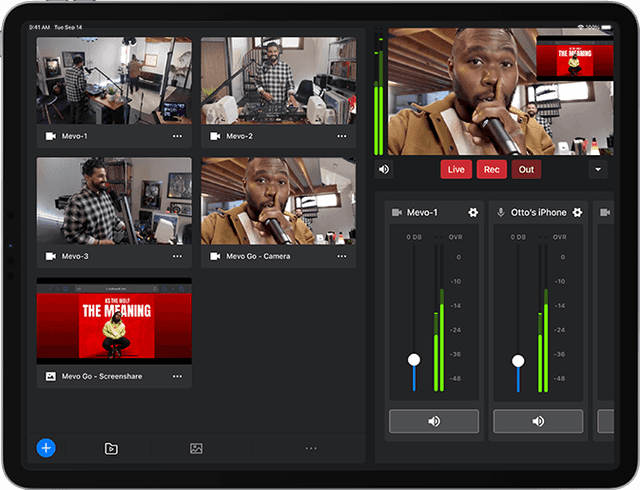Viewport: 640px width, 490px height.
Task: Open settings gear for Mevo-1 audio channel
Action: pos(473,213)
